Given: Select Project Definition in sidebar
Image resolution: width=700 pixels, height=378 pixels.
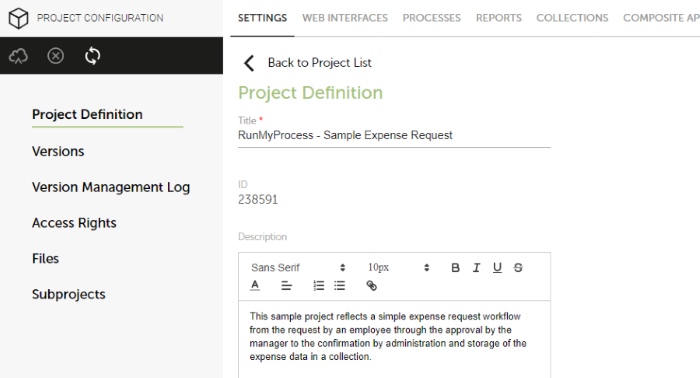Looking at the screenshot, I should click(x=88, y=115).
